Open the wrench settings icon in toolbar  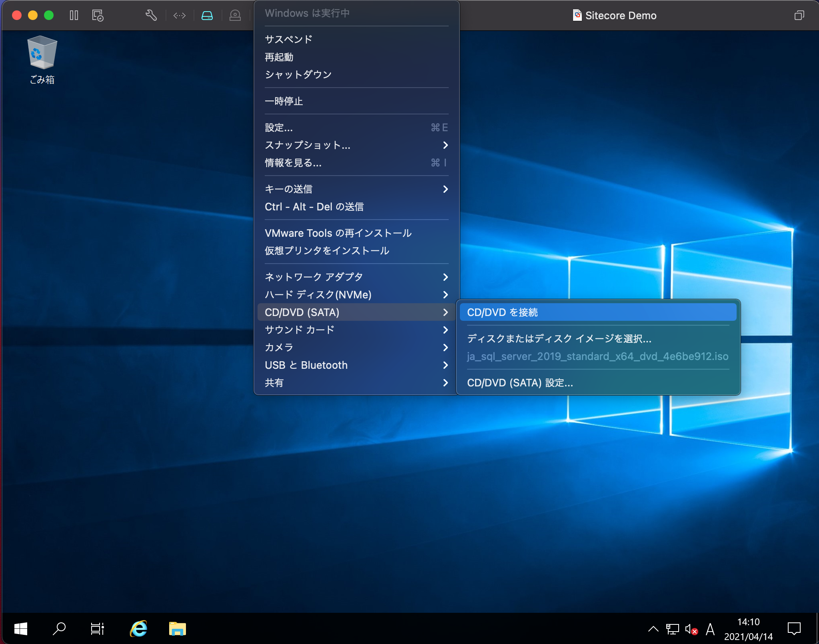151,16
